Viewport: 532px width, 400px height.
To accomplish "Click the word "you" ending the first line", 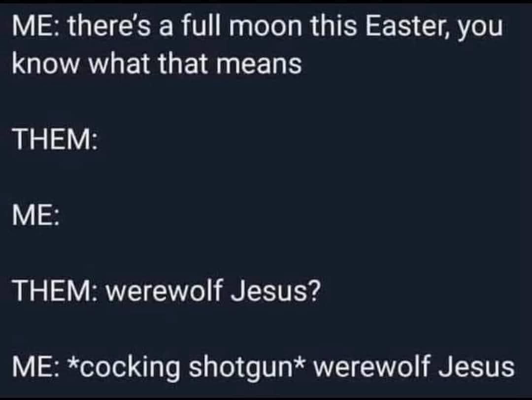I will (x=480, y=30).
